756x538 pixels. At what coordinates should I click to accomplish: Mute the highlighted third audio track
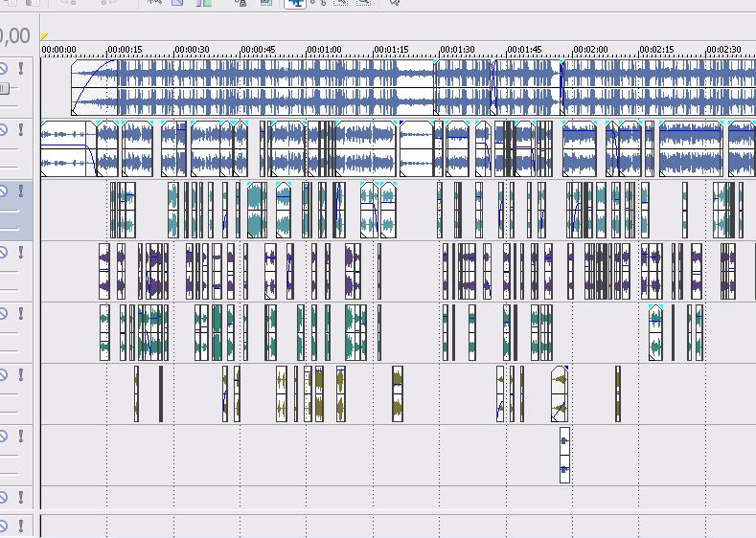coord(4,191)
